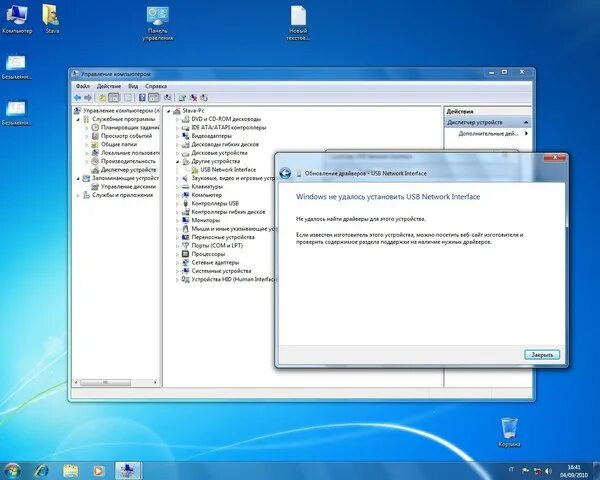Open Windows Explorer folder on the taskbar
Viewport: 600px width, 480px height.
pyautogui.click(x=70, y=471)
